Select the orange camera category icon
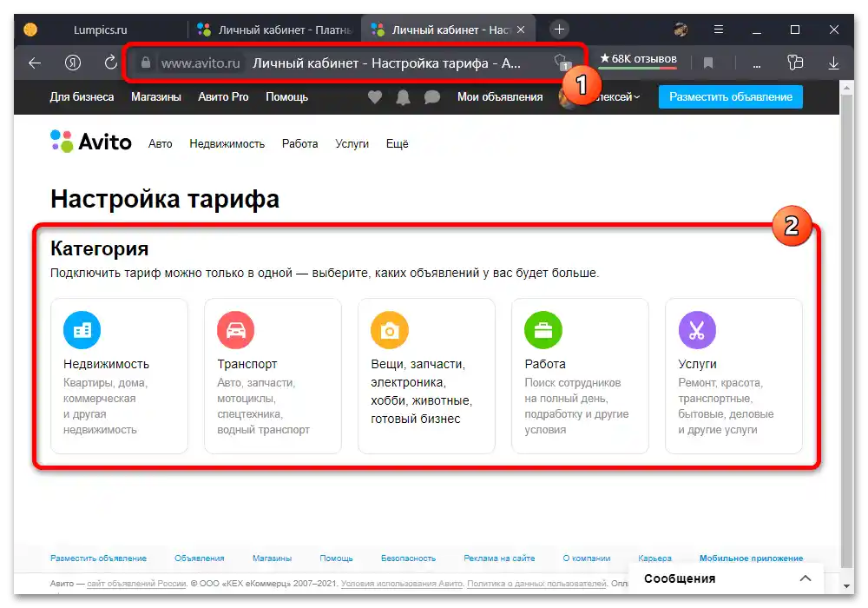This screenshot has width=868, height=608. pyautogui.click(x=390, y=330)
